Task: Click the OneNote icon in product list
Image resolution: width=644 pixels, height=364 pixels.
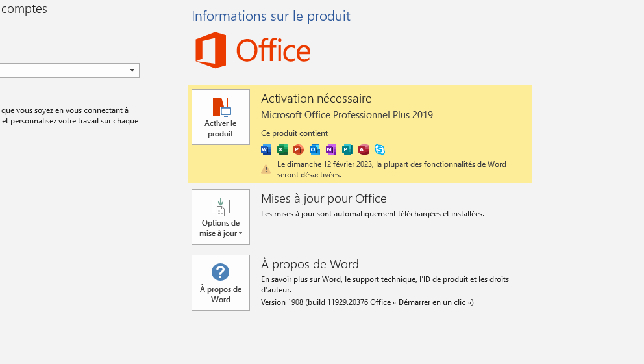Action: tap(331, 149)
